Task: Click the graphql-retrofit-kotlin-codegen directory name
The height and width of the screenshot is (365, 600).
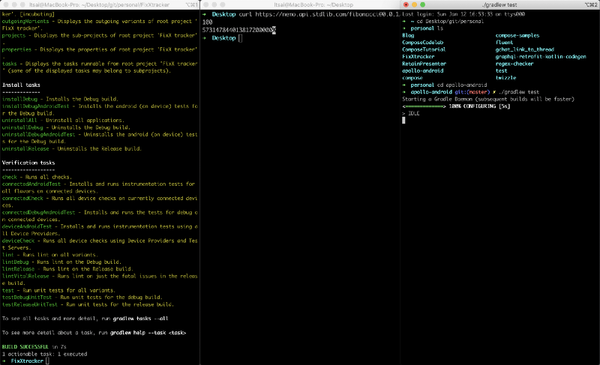Action: [x=541, y=57]
